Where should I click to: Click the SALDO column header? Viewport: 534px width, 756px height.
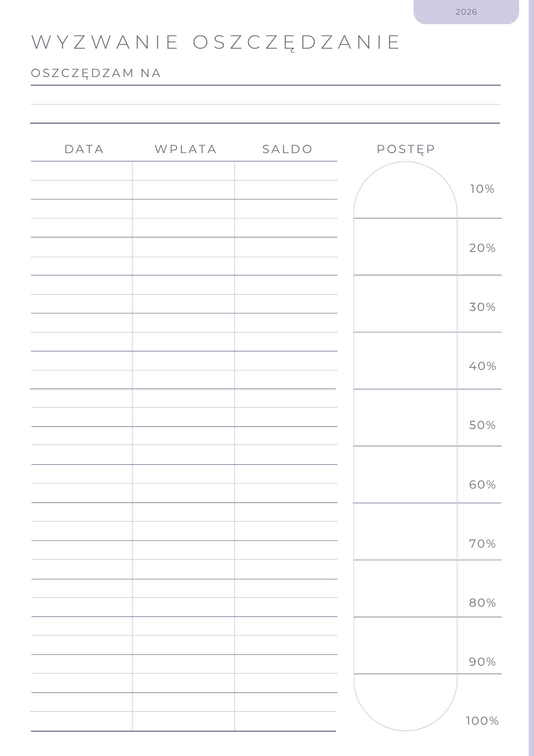tap(288, 149)
